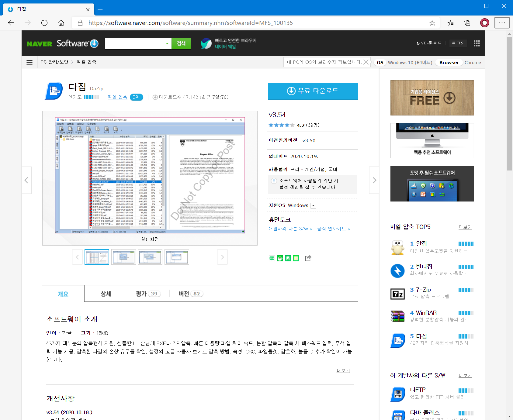Open the Naver services grid icon
513x420 pixels.
tap(477, 43)
